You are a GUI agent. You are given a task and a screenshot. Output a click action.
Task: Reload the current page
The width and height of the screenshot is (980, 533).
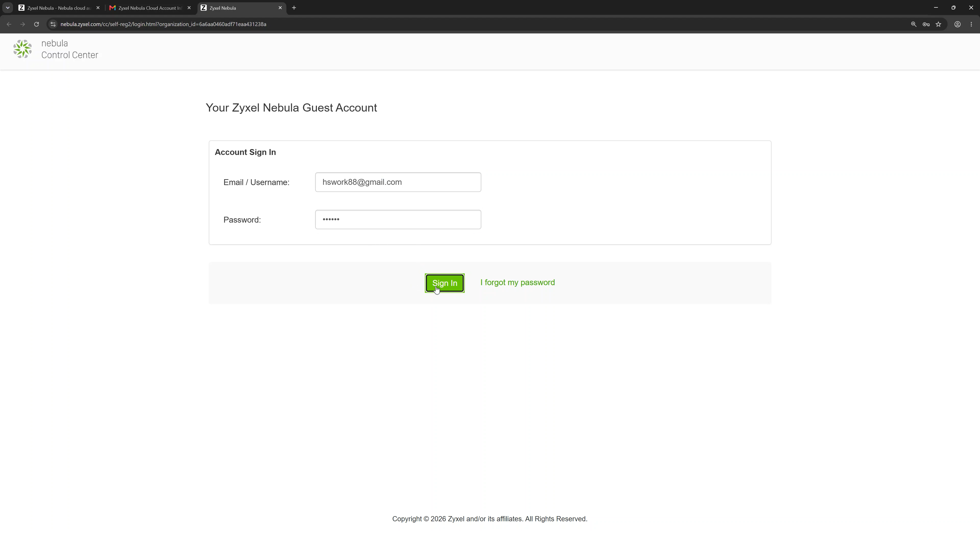pyautogui.click(x=36, y=24)
